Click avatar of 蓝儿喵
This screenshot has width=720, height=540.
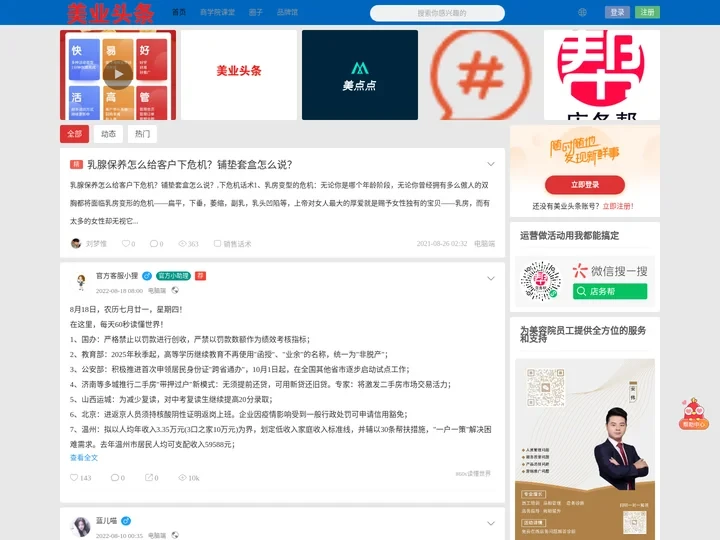(x=80, y=526)
